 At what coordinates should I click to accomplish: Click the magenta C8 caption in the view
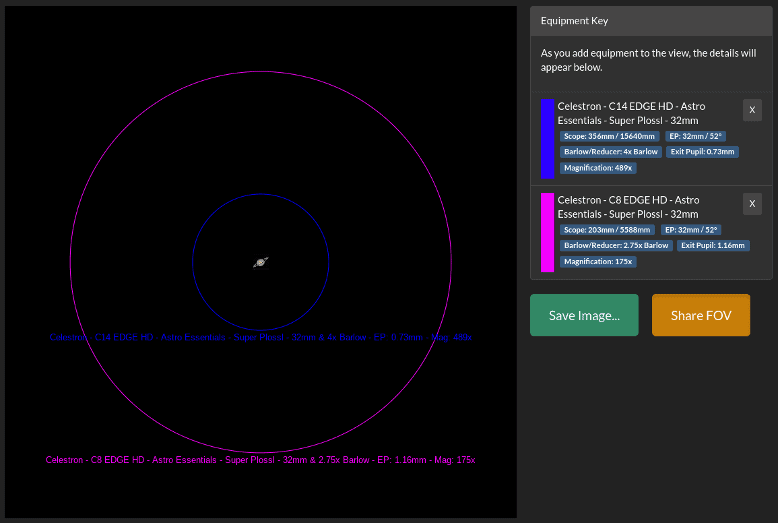click(x=260, y=460)
